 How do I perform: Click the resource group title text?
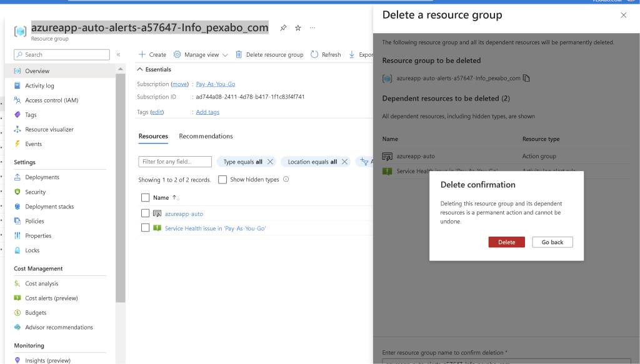(x=150, y=27)
